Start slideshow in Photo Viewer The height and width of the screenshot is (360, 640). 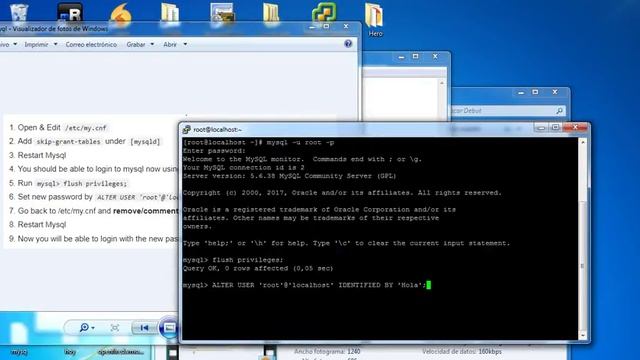click(x=169, y=327)
